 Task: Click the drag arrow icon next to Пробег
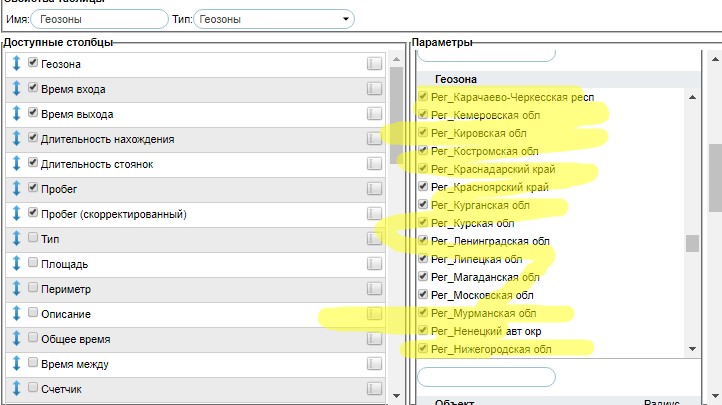coord(16,189)
